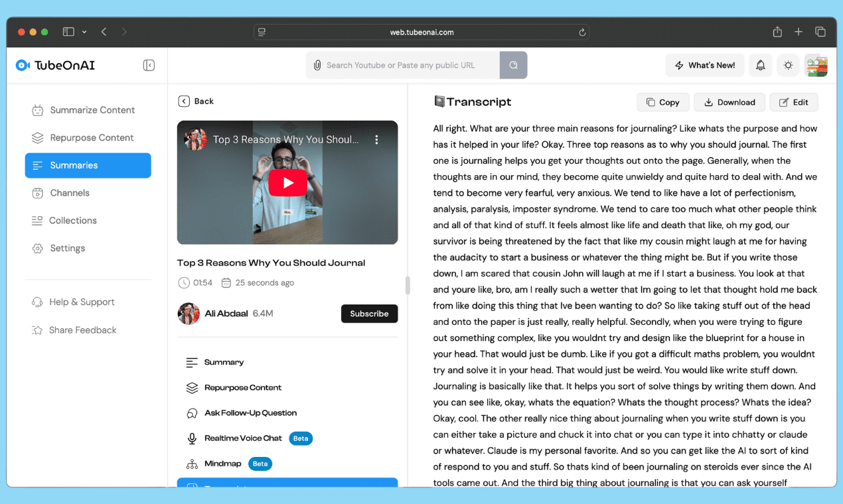Screen dimensions: 843x504
Task: Click the Ali Abdaal channel name
Action: [x=226, y=314]
